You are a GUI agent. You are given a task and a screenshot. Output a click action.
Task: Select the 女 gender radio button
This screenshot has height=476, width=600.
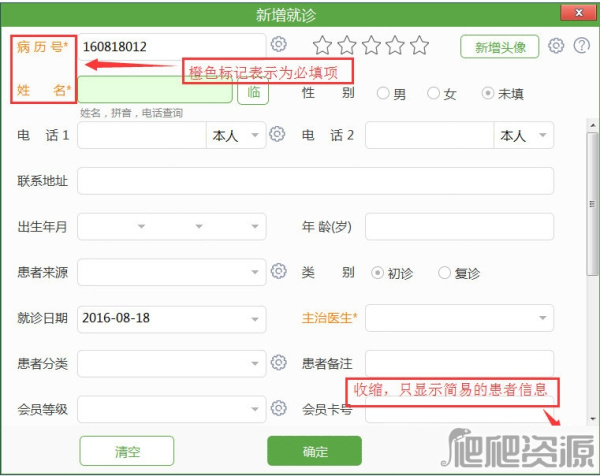pyautogui.click(x=433, y=94)
